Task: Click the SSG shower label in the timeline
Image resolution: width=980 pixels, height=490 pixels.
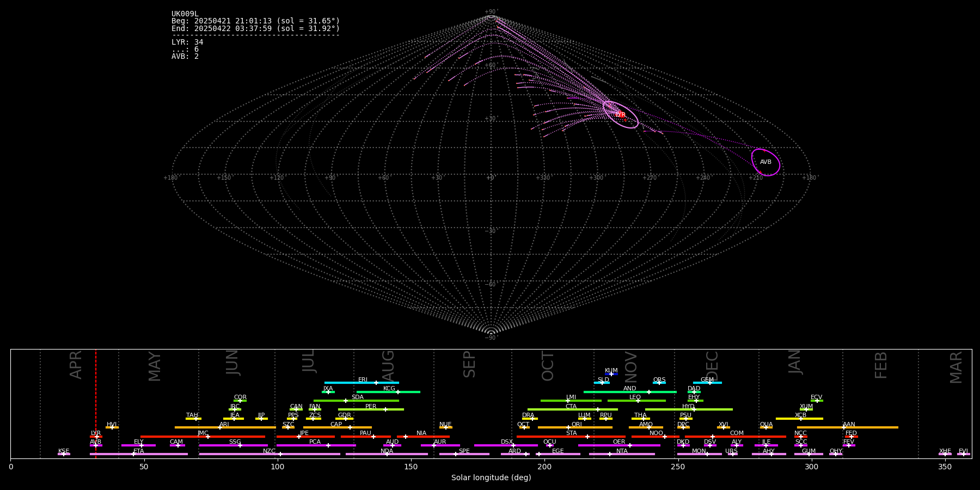Action: 235,442
